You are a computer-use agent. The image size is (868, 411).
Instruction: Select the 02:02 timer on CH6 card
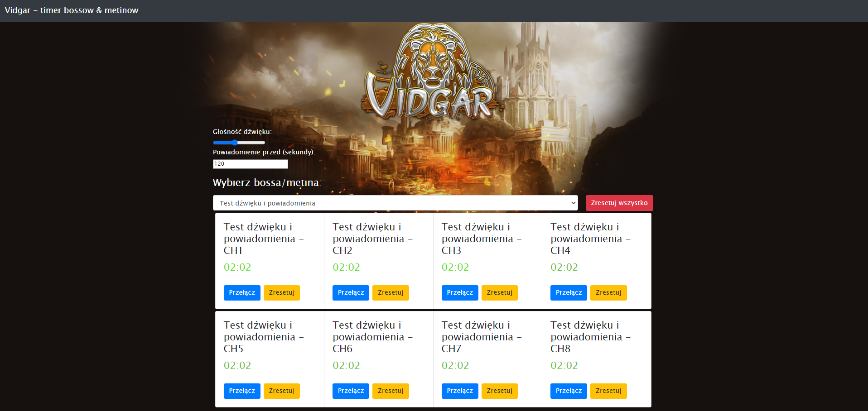(346, 366)
